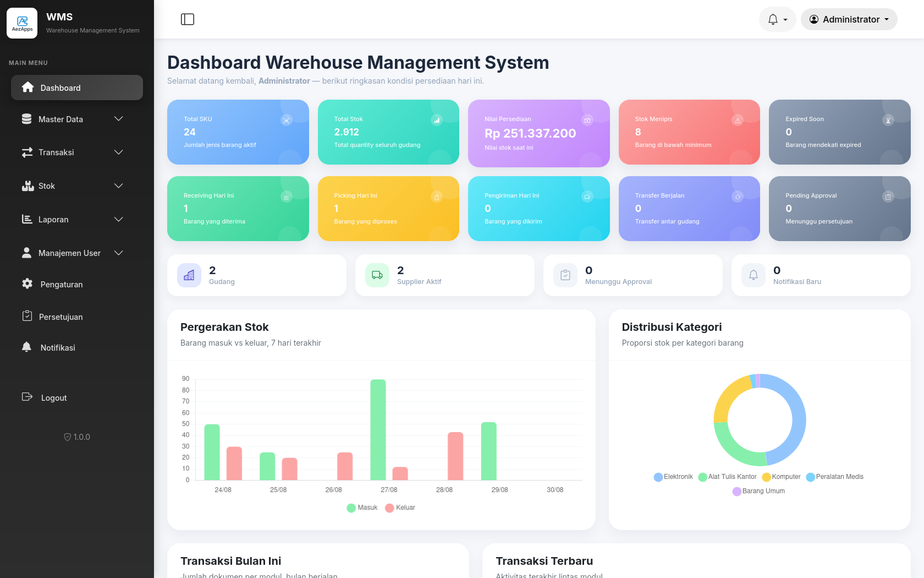Click the Stok Menipis warning icon
Image resolution: width=924 pixels, height=578 pixels.
pyautogui.click(x=738, y=120)
